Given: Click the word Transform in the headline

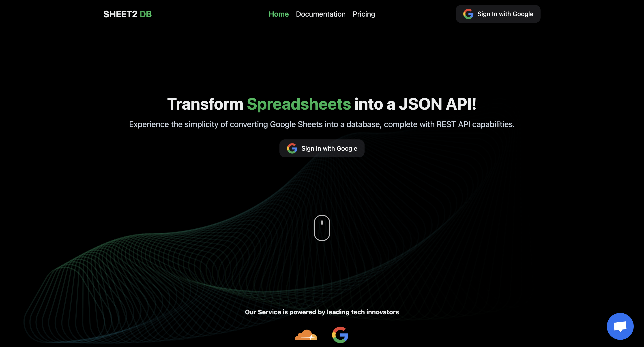Looking at the screenshot, I should pos(205,104).
